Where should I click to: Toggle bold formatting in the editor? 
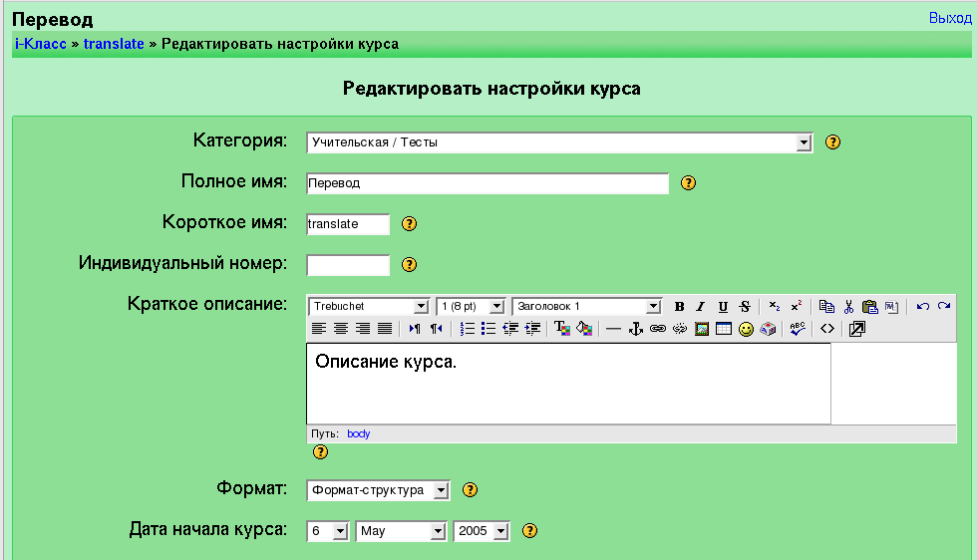pyautogui.click(x=679, y=307)
